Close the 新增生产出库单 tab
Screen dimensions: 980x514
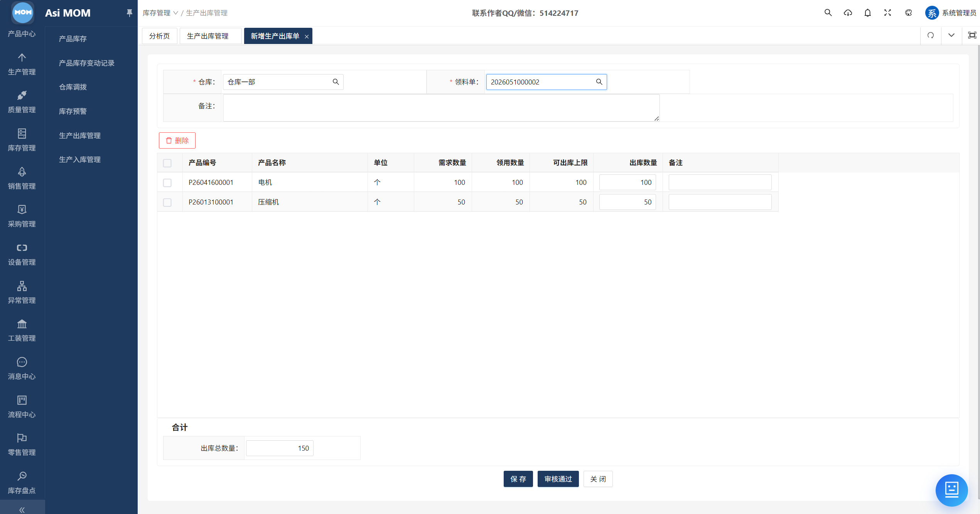307,37
